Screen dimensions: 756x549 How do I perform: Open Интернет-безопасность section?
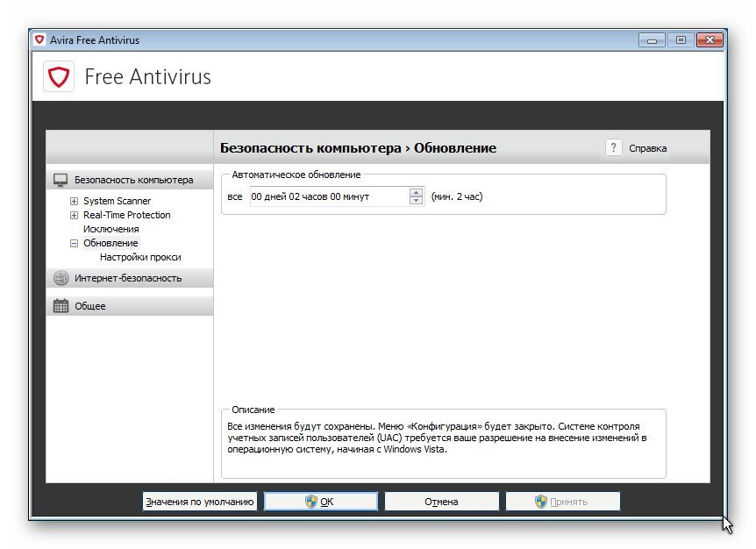(129, 278)
